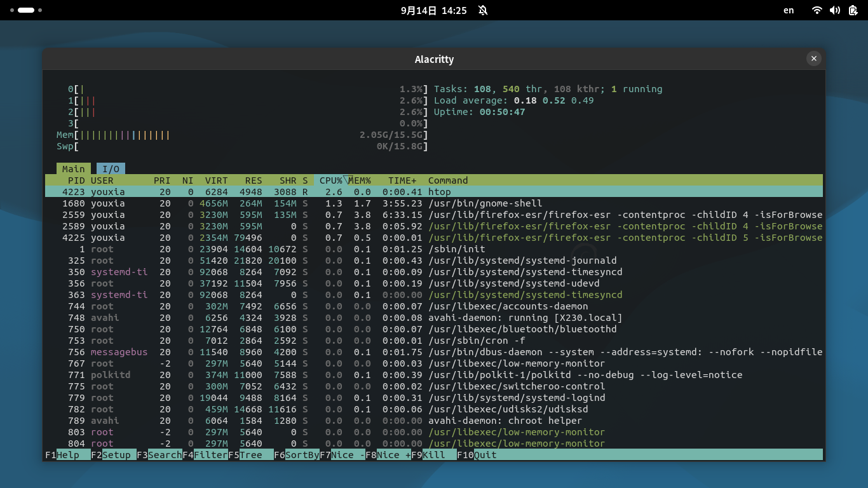Click the Load average line
The width and height of the screenshot is (868, 488).
coord(514,100)
